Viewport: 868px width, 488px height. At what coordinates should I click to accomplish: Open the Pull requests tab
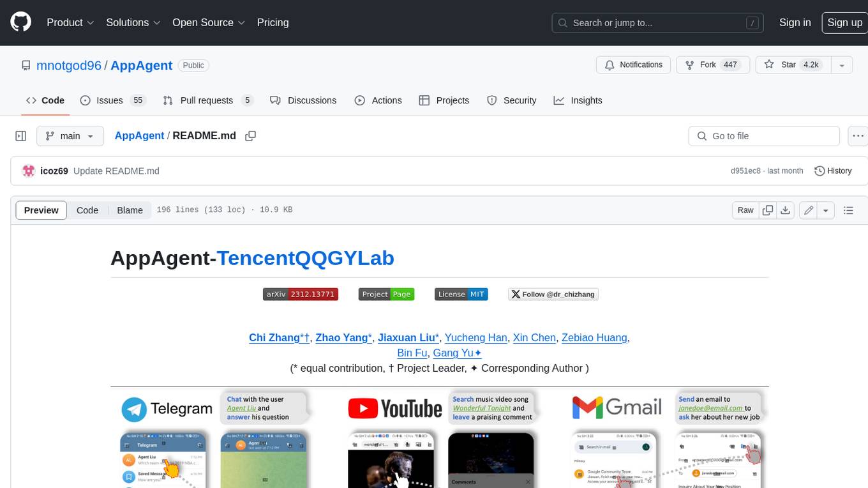pyautogui.click(x=207, y=100)
